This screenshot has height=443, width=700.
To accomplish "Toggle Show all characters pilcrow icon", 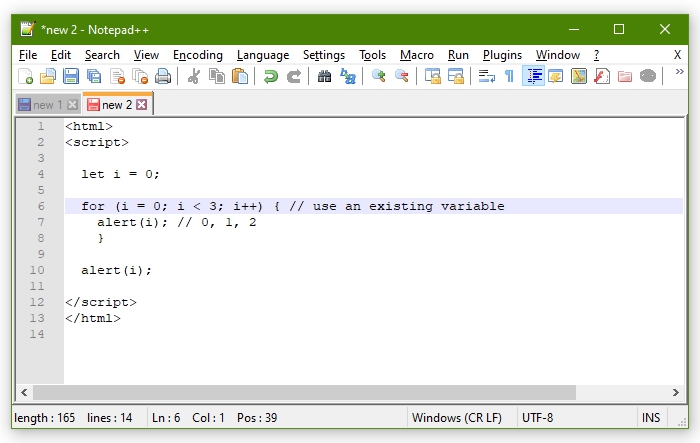I will click(509, 76).
